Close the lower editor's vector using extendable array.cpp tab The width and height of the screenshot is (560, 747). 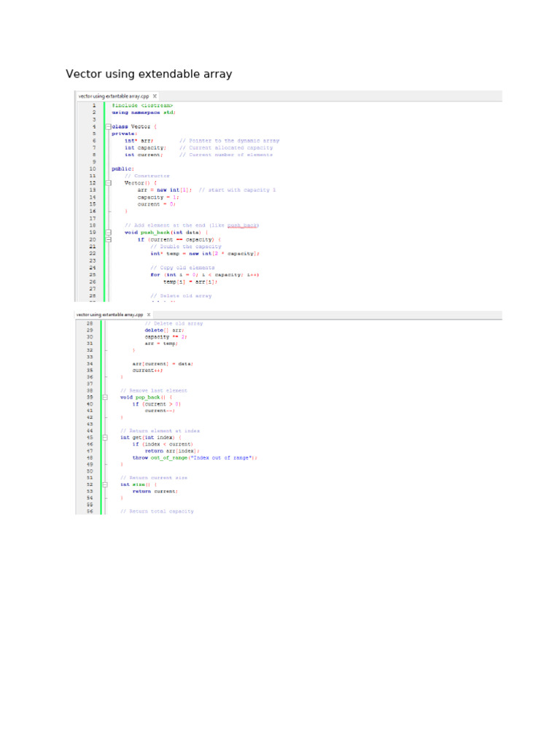[149, 315]
